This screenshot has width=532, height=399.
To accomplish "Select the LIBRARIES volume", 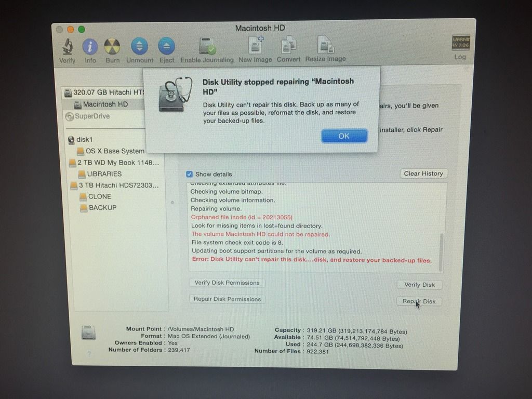I will click(100, 174).
